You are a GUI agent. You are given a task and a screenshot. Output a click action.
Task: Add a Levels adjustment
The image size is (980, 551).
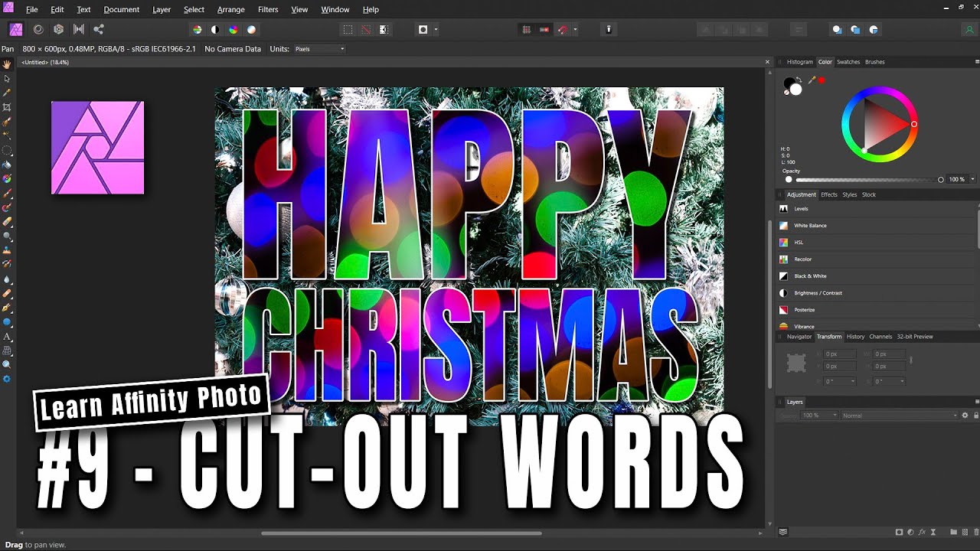point(877,209)
